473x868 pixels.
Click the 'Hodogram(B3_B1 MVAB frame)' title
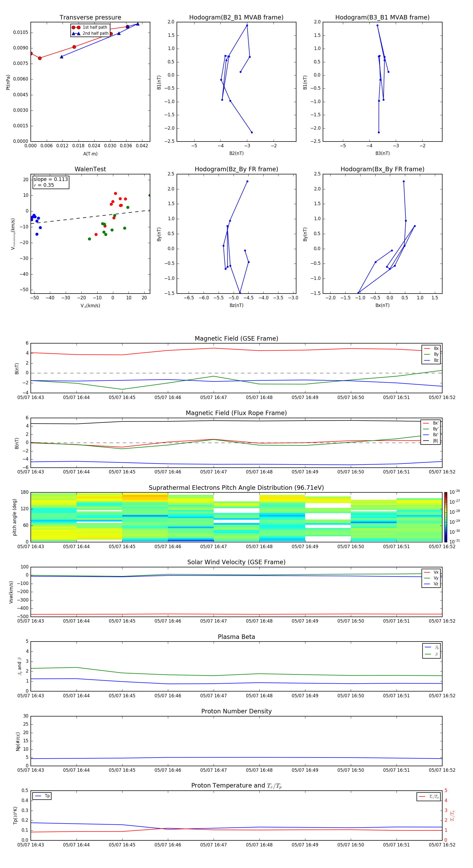coord(382,18)
